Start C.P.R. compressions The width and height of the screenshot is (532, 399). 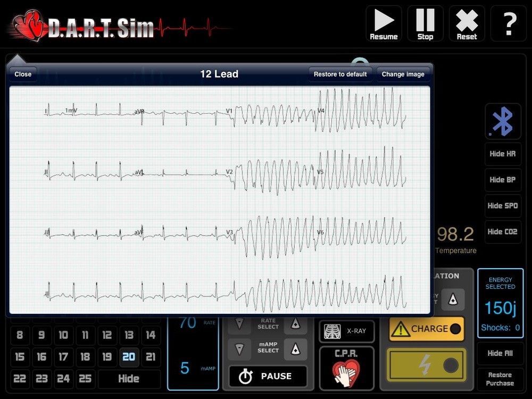click(346, 367)
